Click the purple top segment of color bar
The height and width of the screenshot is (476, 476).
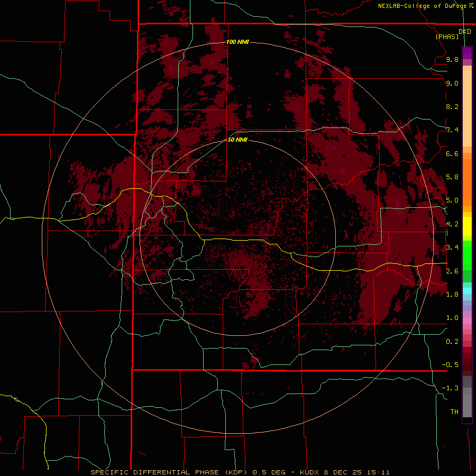coord(467,53)
